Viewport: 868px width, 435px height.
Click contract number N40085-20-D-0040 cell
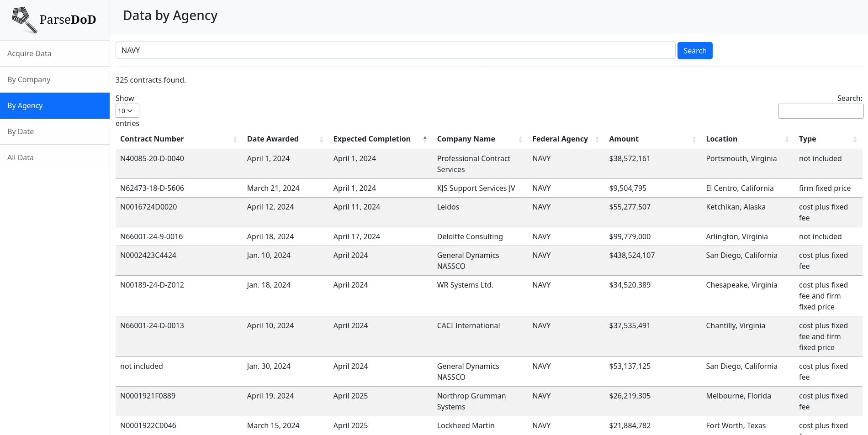152,158
